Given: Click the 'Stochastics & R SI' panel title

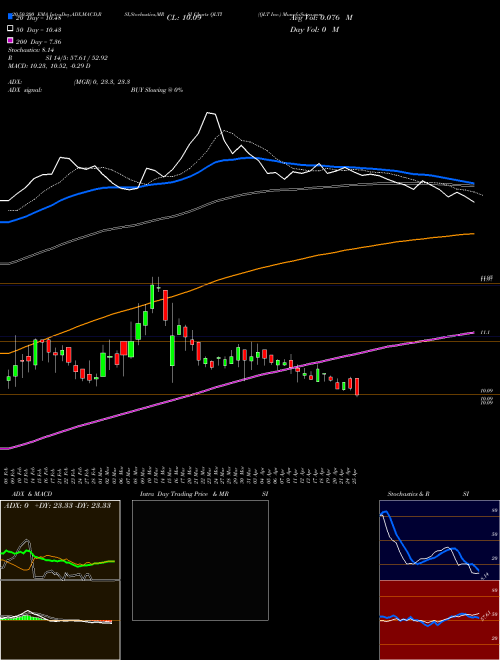Looking at the screenshot, I should coord(428,494).
